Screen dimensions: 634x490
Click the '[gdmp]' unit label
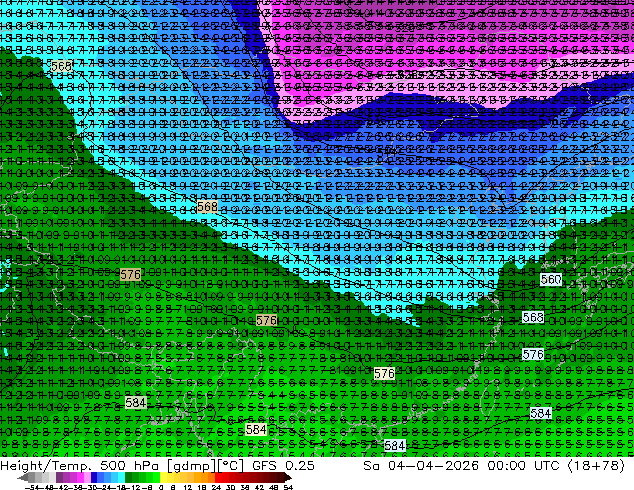pyautogui.click(x=192, y=466)
